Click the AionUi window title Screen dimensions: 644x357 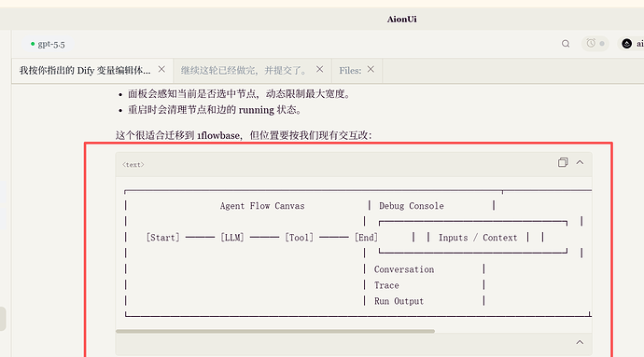tap(401, 19)
